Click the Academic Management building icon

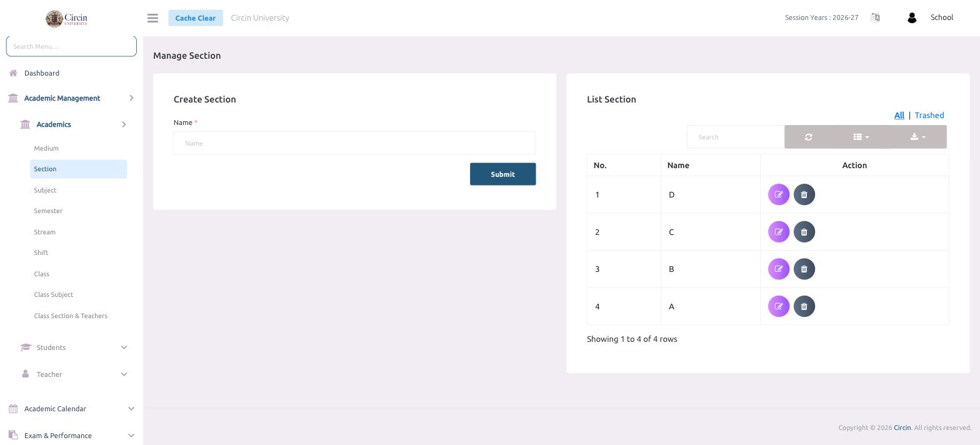(13, 98)
